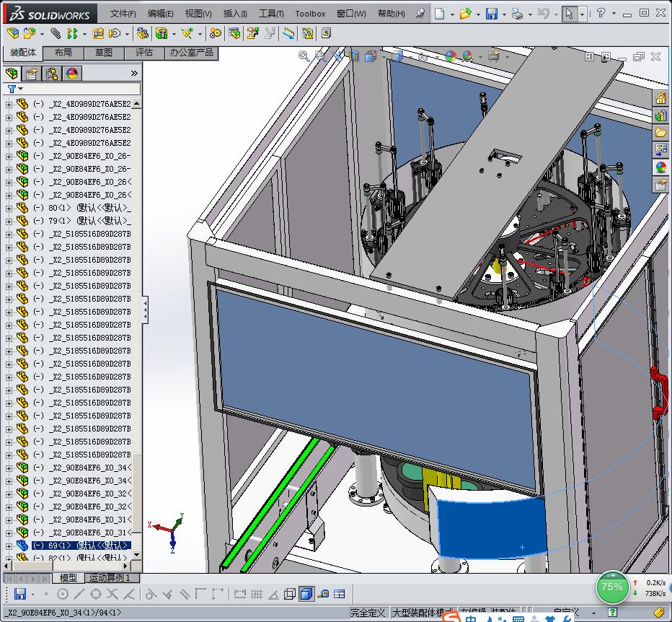Click the Reference Geometry icon
The image size is (672, 622).
tap(187, 33)
